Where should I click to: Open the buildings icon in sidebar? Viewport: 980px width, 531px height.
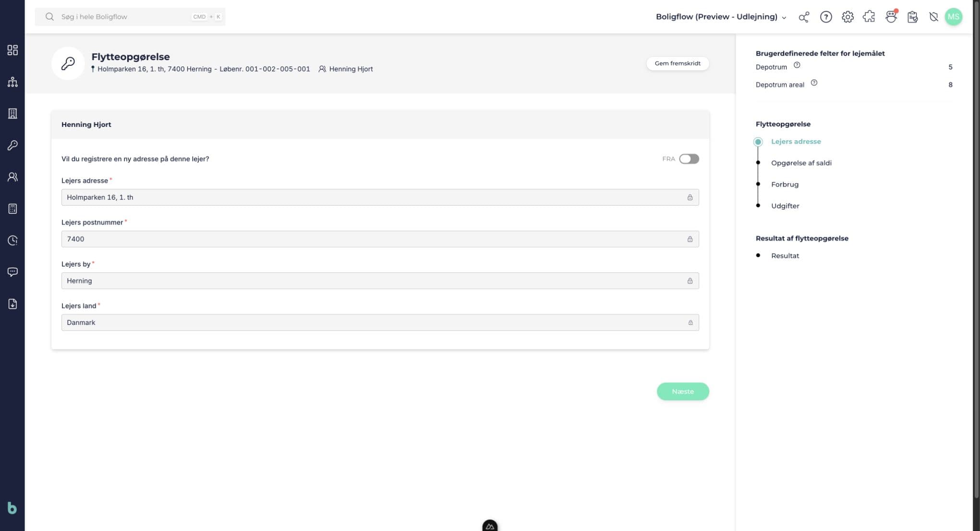pos(12,113)
